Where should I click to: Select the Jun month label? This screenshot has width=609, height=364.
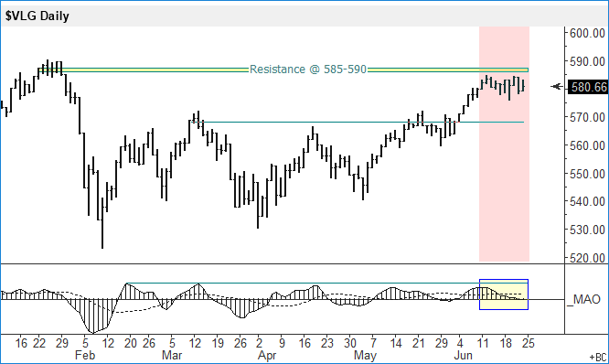[x=463, y=355]
